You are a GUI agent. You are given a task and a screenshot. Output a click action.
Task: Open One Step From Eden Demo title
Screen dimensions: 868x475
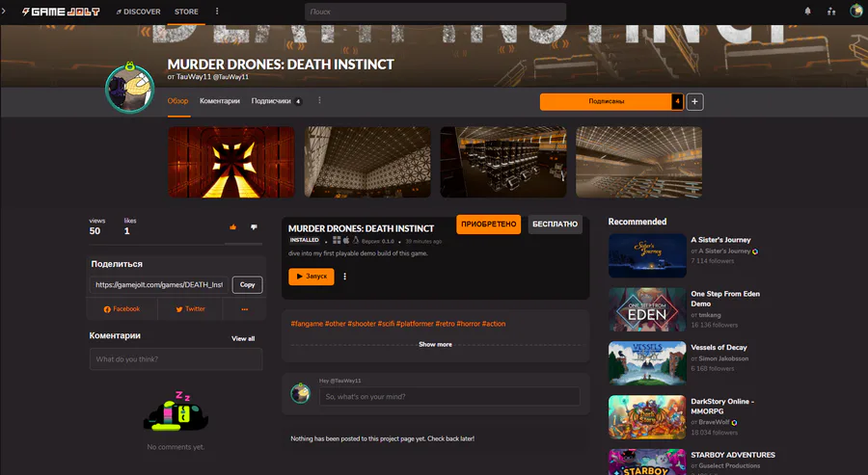[725, 299]
